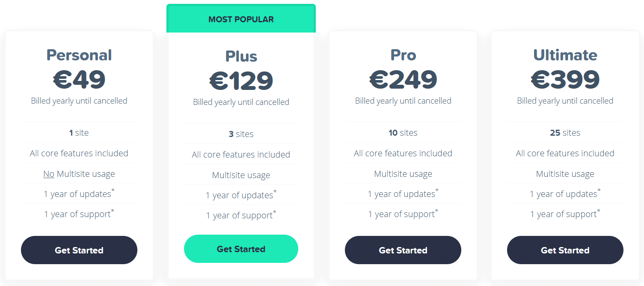The height and width of the screenshot is (286, 644).
Task: Click the €129 price
Action: tap(241, 80)
